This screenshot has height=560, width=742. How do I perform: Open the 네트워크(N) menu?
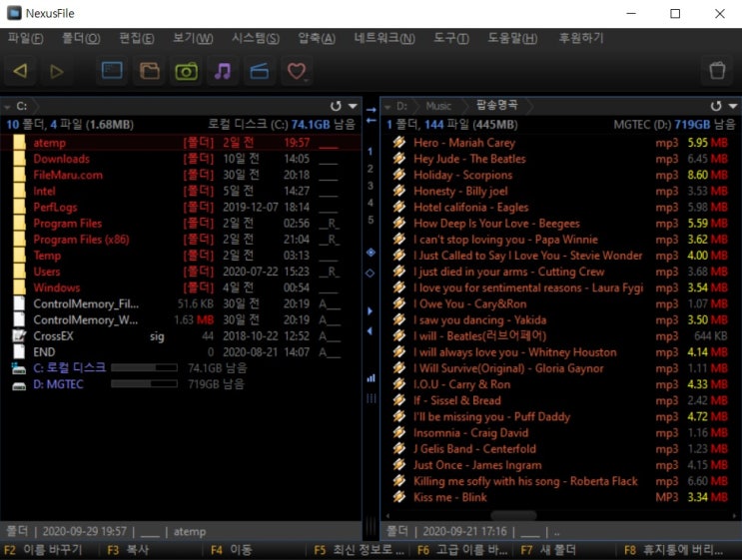coord(384,38)
